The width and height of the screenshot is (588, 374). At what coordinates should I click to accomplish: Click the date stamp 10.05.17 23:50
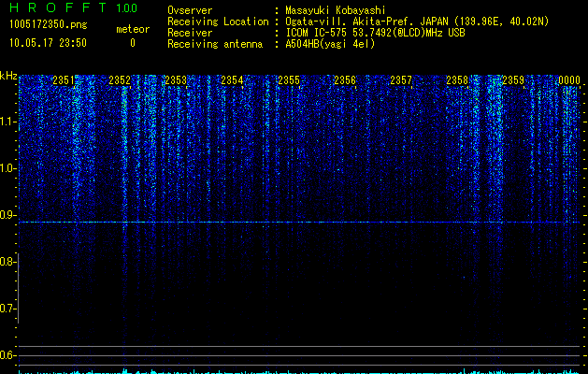click(48, 43)
